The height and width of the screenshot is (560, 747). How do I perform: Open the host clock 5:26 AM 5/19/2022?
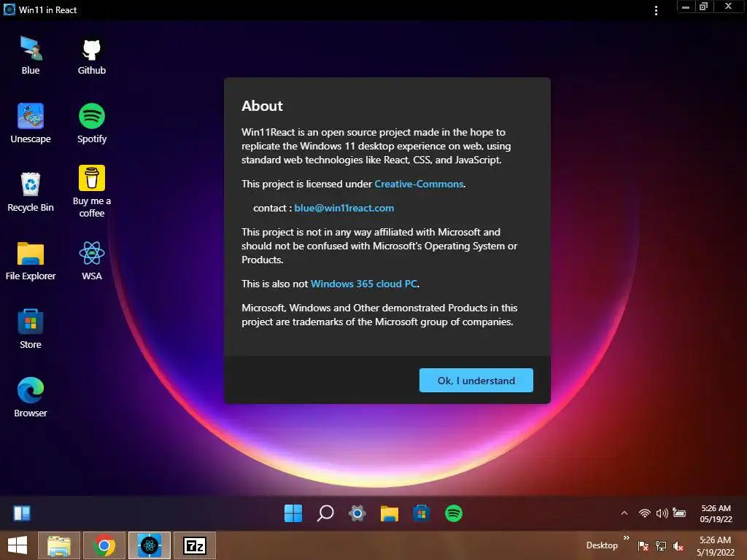[715, 546]
